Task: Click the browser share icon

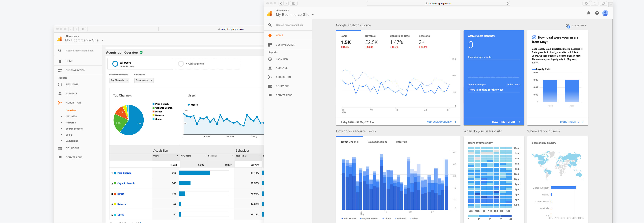Action: [594, 3]
